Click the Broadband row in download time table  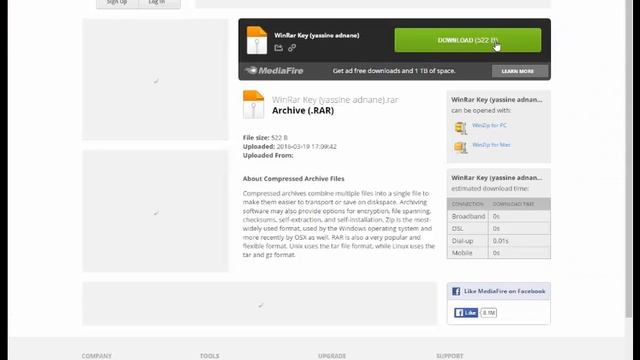pyautogui.click(x=499, y=216)
